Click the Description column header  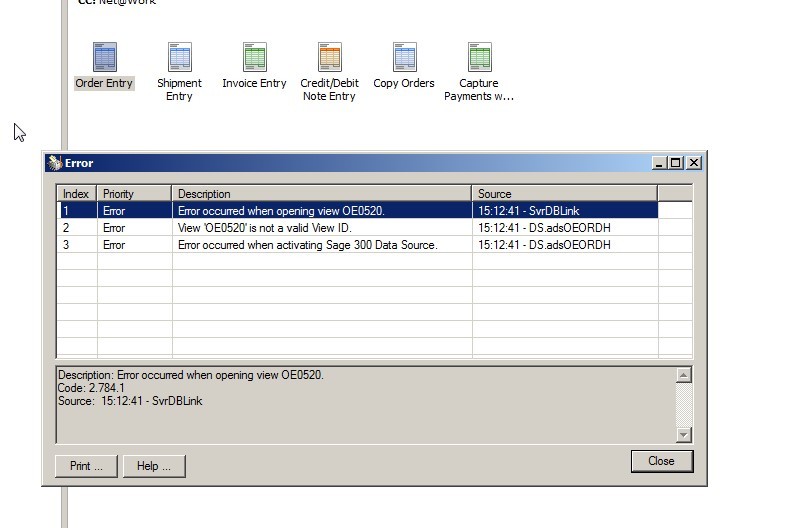(x=322, y=194)
